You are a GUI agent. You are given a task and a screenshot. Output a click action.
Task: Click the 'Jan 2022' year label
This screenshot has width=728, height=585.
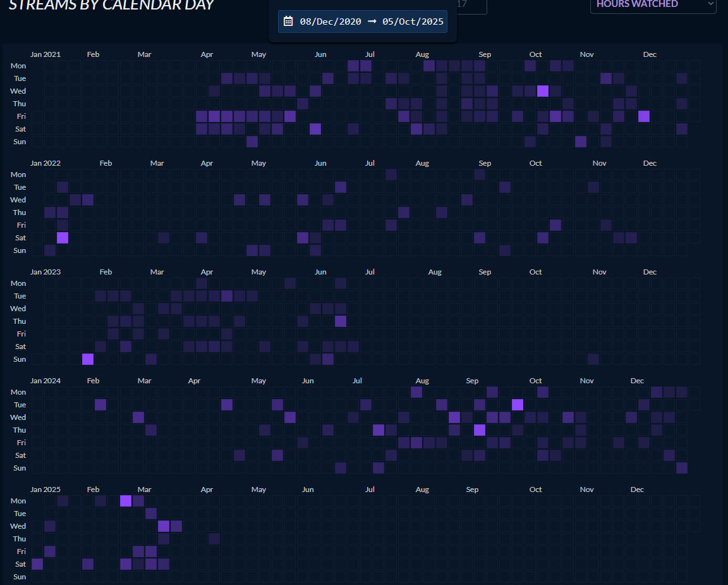click(x=45, y=163)
